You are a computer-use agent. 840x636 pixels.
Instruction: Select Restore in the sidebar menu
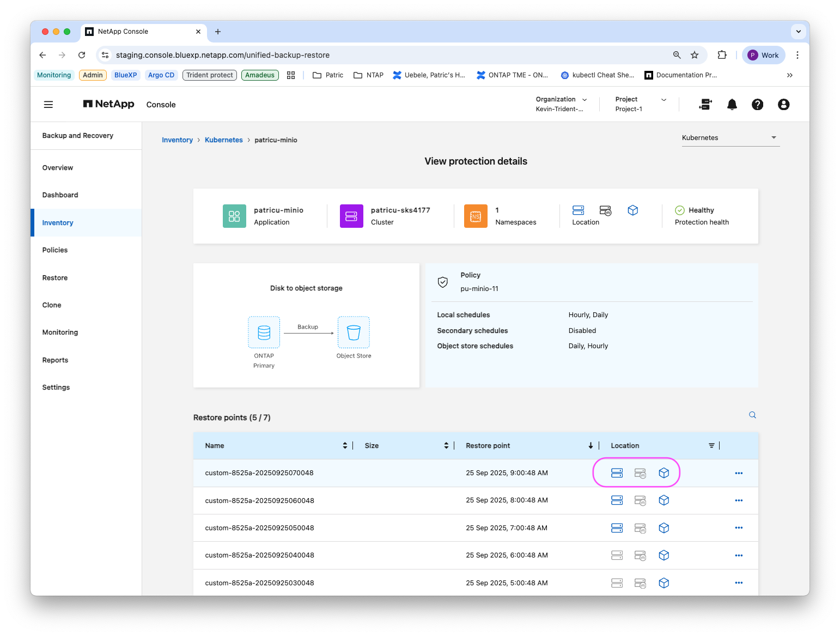pos(55,278)
